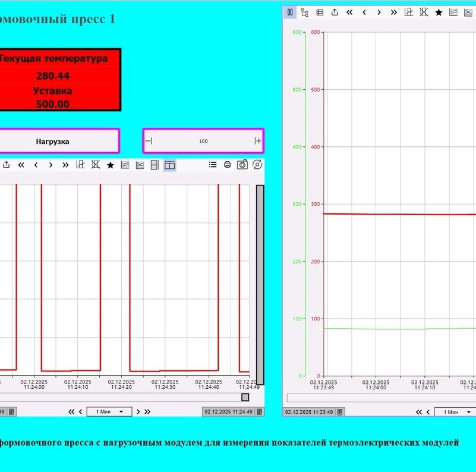Image resolution: width=476 pixels, height=472 pixels.
Task: Toggle the vertical split layout in left trend
Action: click(155, 165)
